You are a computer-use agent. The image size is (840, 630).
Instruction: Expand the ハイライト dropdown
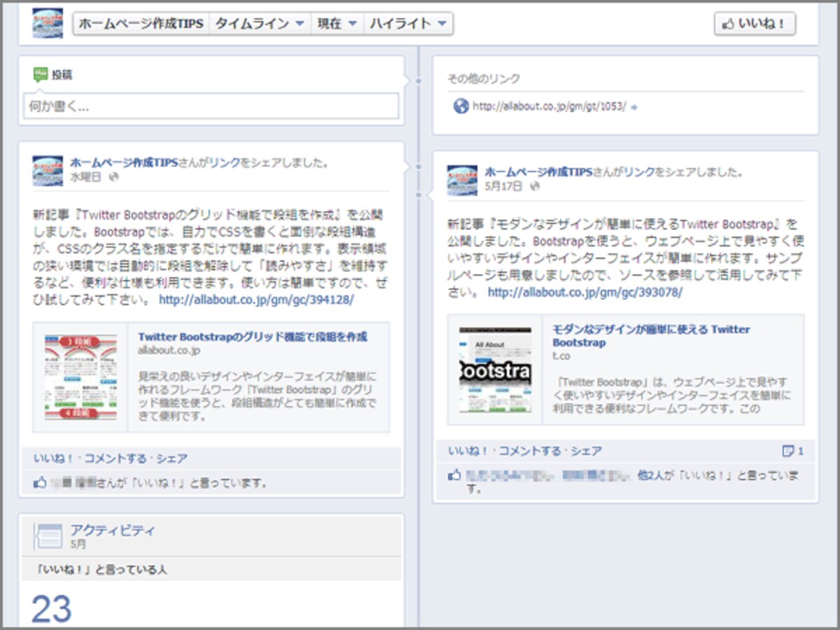click(x=409, y=24)
